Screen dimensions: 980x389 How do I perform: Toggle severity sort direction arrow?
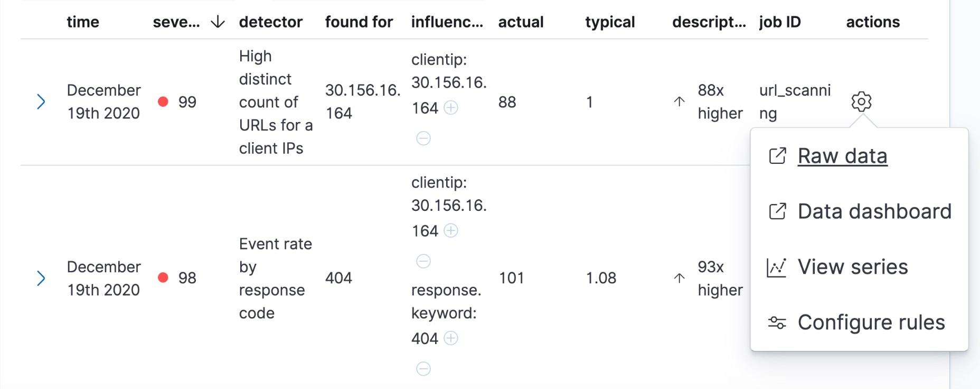coord(216,22)
